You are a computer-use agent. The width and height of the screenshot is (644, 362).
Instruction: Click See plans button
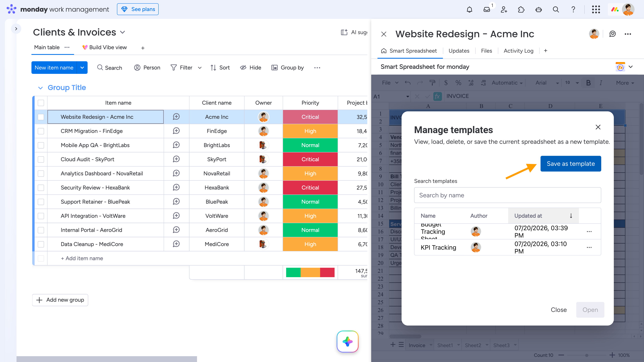point(138,9)
